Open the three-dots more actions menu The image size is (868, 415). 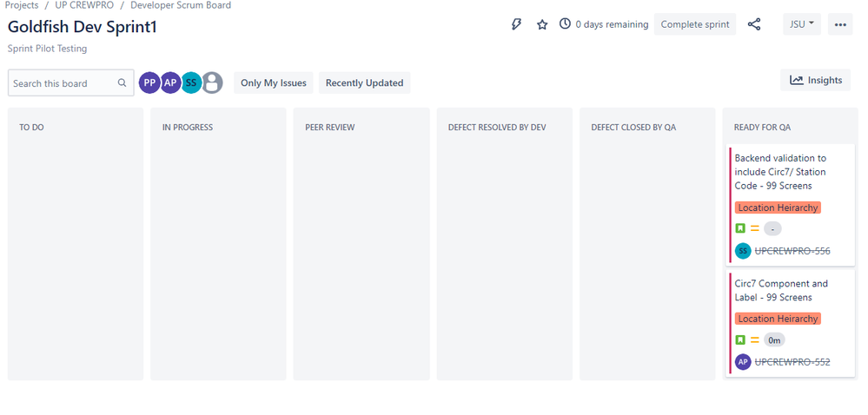click(840, 24)
